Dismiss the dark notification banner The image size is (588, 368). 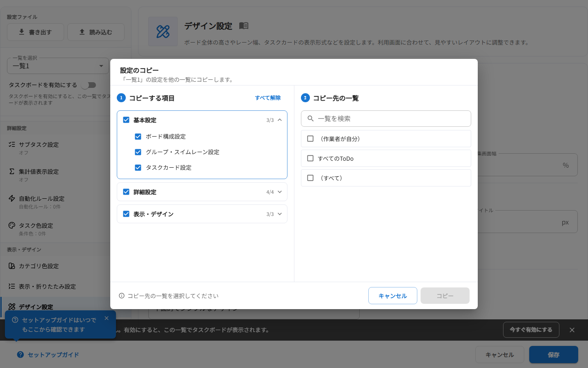click(x=572, y=330)
